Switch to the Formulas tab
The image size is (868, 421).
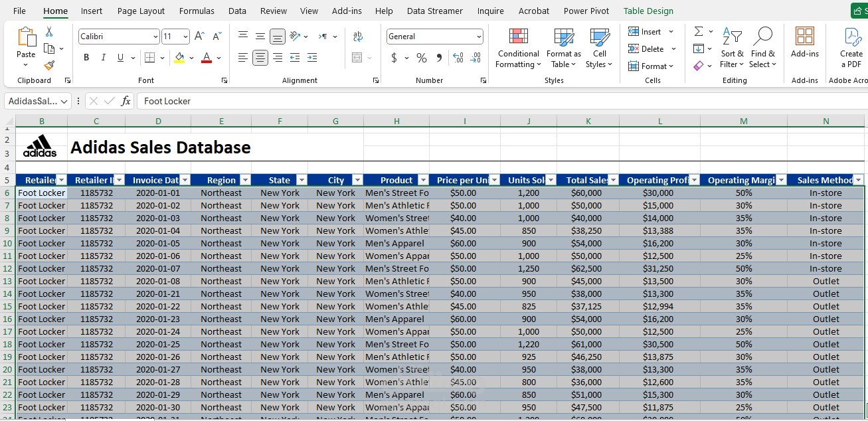tap(197, 11)
